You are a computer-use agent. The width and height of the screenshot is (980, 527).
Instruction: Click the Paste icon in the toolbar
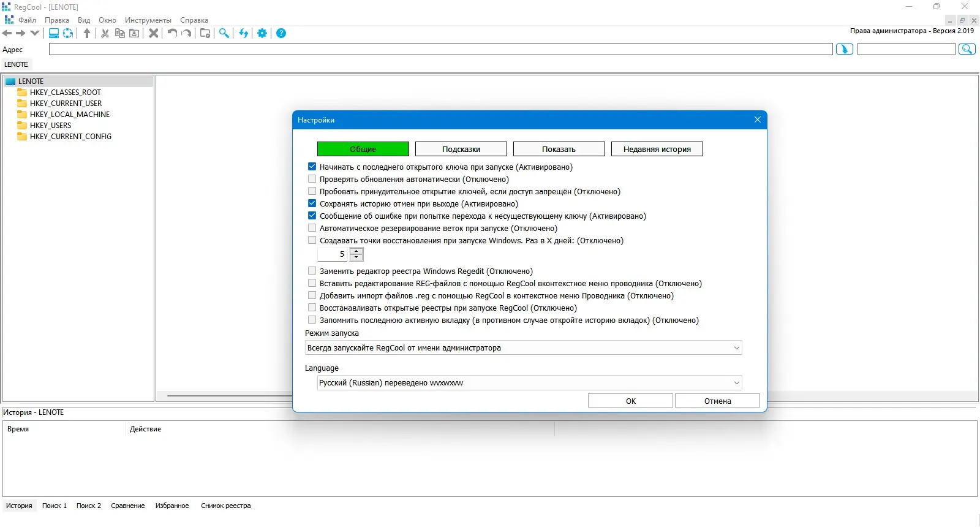tap(134, 33)
